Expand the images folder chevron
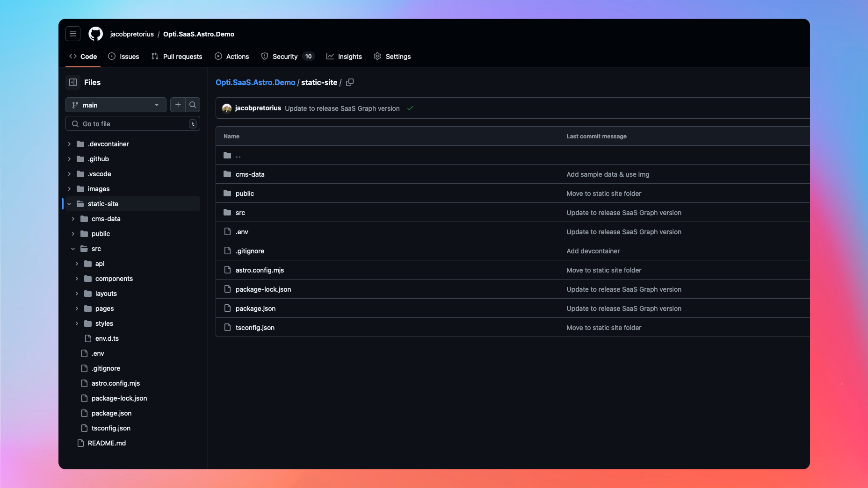This screenshot has width=868, height=488. coord(69,189)
